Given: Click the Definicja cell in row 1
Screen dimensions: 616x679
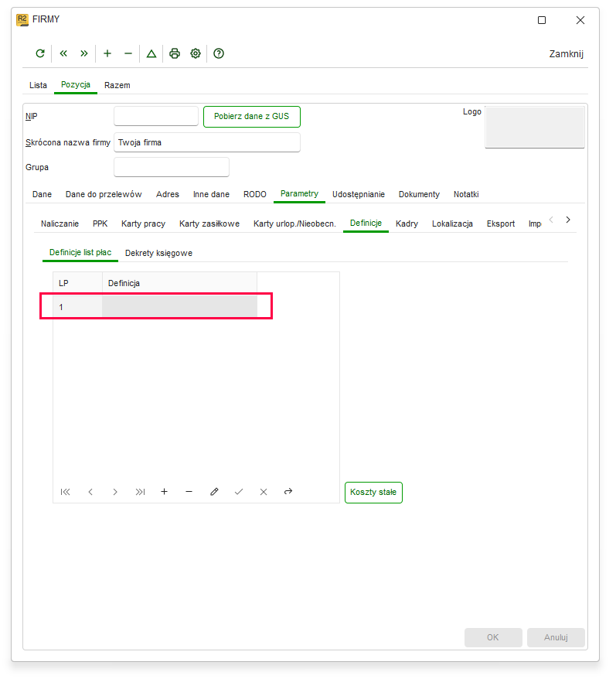Looking at the screenshot, I should tap(179, 306).
